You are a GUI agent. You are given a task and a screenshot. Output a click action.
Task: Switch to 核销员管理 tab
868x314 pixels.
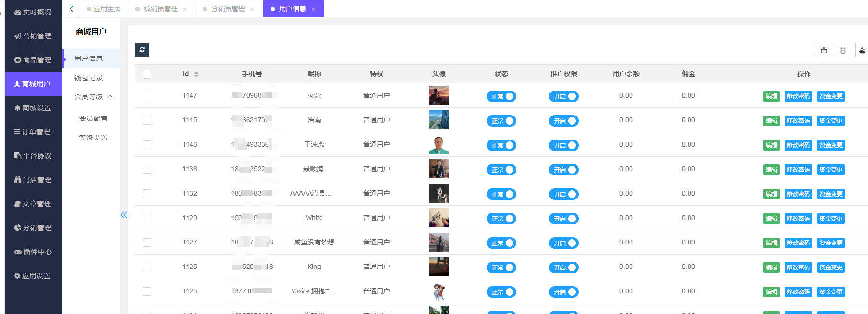point(160,9)
